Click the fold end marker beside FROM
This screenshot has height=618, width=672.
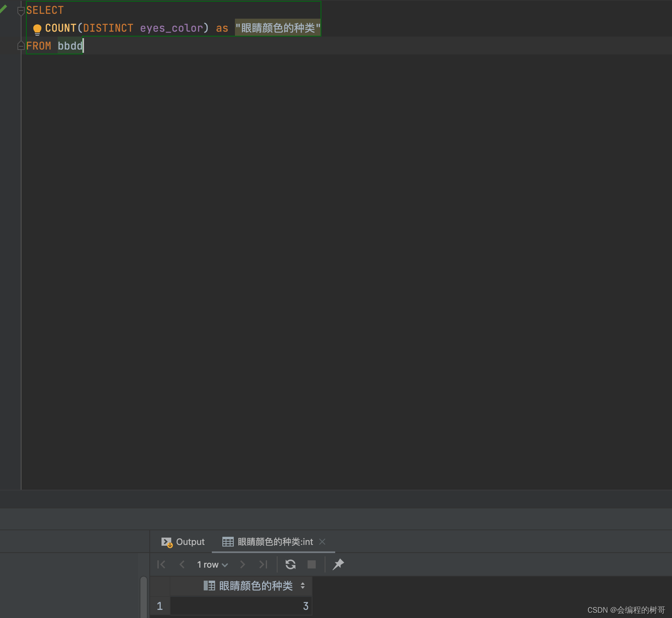(x=21, y=46)
